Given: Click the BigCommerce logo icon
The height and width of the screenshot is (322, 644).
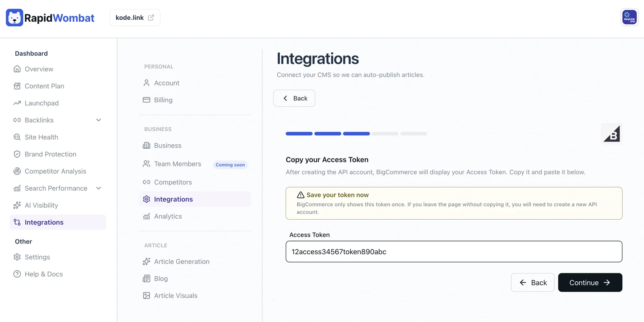Looking at the screenshot, I should 612,134.
